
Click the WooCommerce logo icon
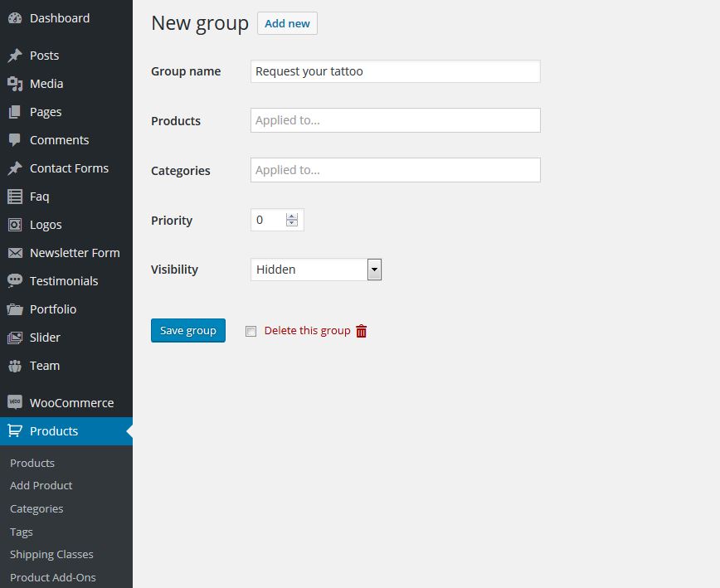pos(15,403)
